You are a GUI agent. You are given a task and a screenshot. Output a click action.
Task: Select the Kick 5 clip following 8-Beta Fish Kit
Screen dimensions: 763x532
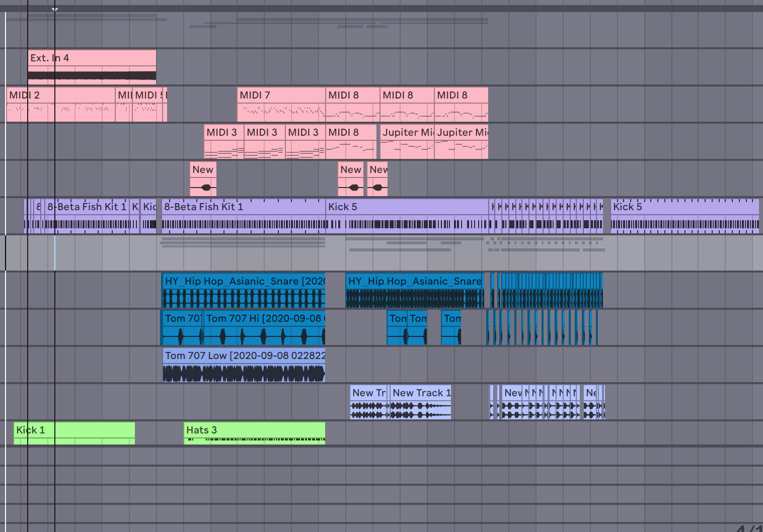407,216
